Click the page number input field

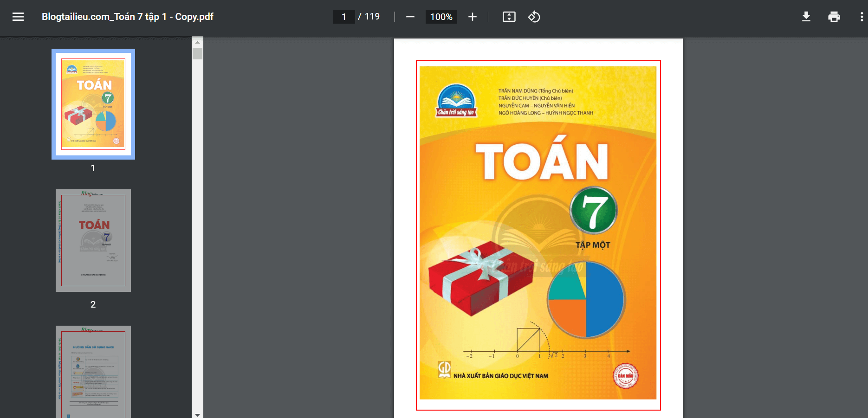click(x=344, y=17)
